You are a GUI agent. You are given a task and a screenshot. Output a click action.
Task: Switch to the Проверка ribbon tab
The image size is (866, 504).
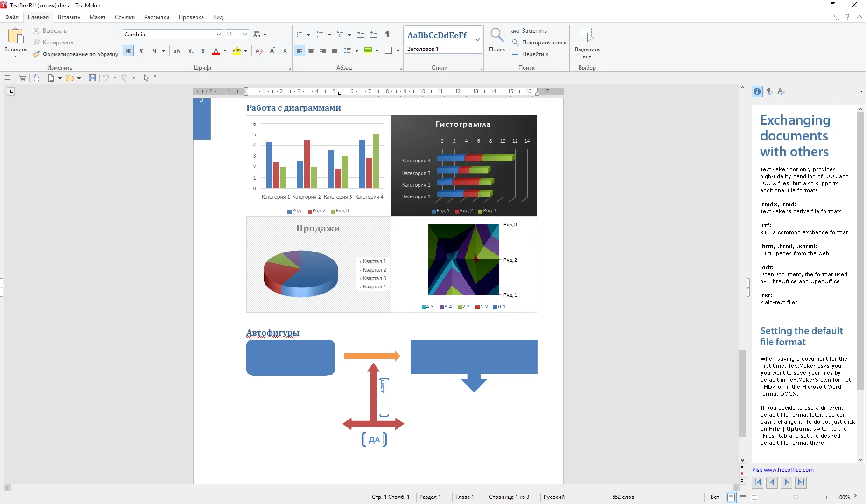click(191, 17)
